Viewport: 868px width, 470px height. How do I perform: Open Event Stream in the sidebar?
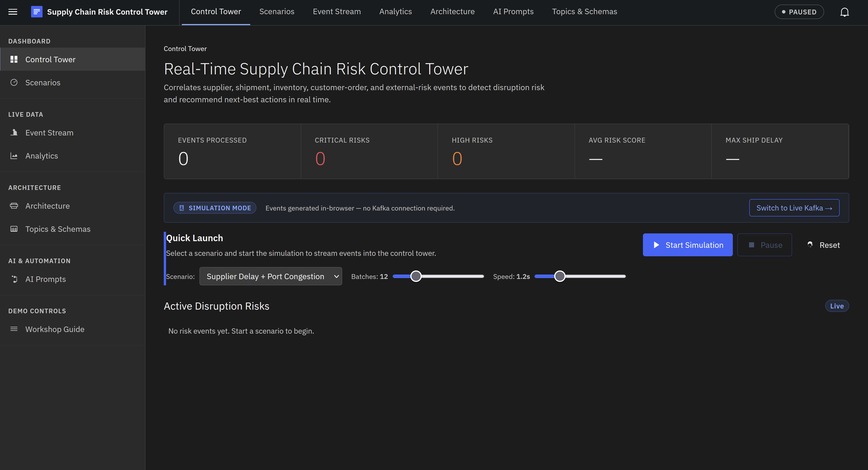(73, 132)
